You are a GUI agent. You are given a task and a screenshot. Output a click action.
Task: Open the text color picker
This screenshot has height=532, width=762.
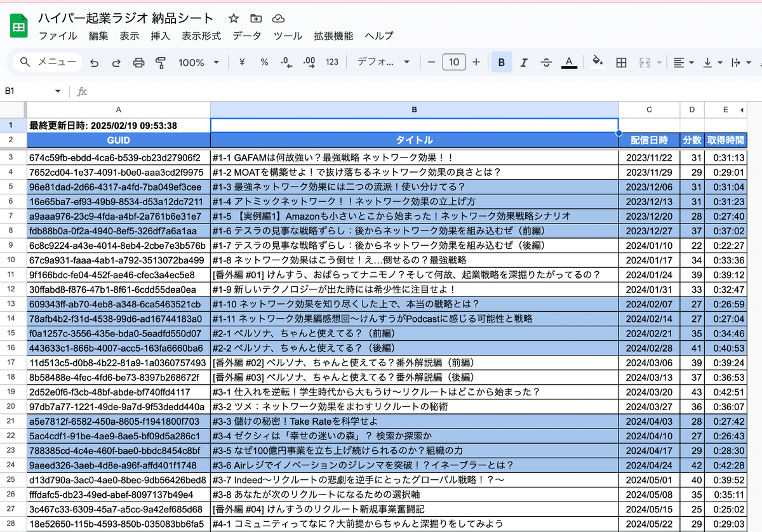coord(569,62)
